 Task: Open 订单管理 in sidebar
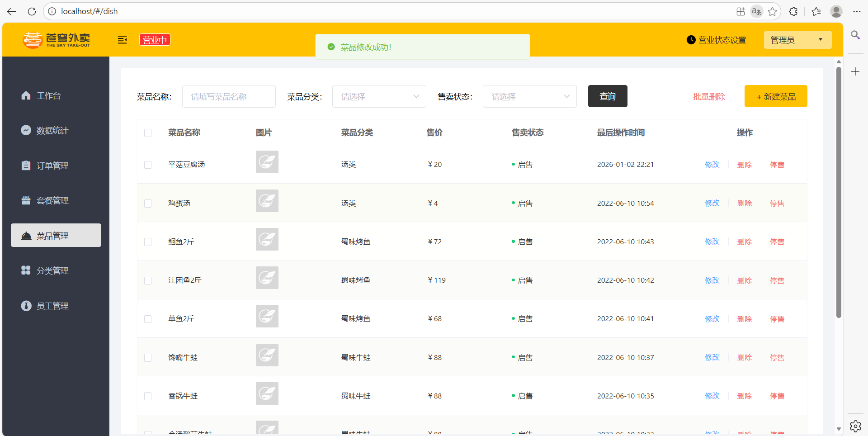[56, 166]
